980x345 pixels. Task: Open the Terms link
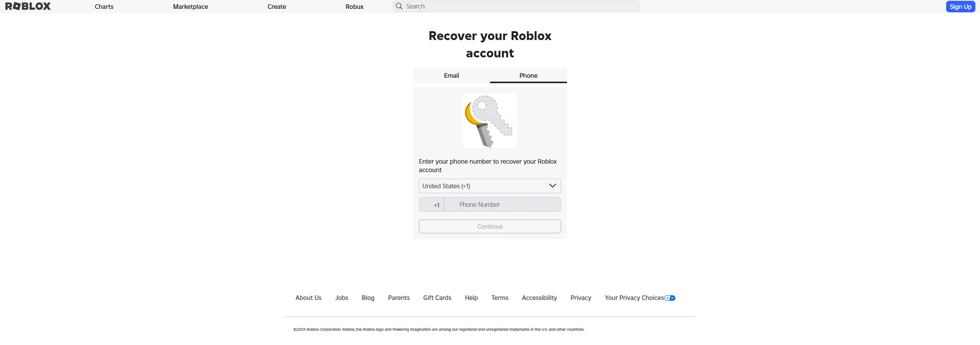[x=500, y=298]
